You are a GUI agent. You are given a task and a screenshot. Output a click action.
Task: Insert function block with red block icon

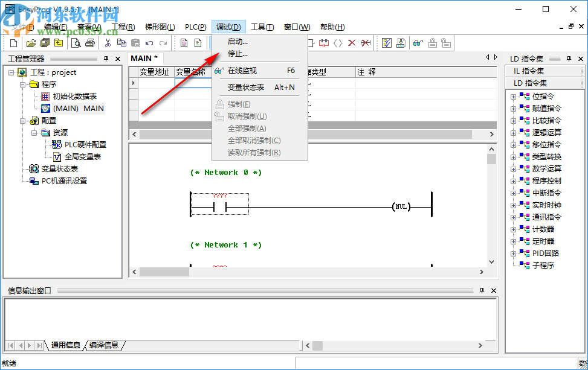[324, 43]
